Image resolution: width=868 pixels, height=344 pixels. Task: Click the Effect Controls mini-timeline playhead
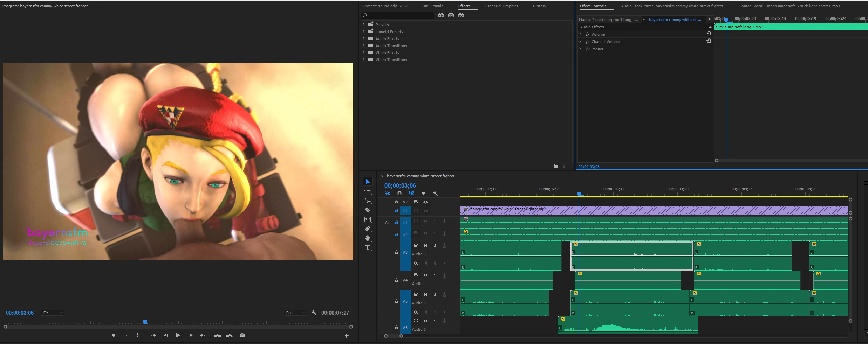726,20
